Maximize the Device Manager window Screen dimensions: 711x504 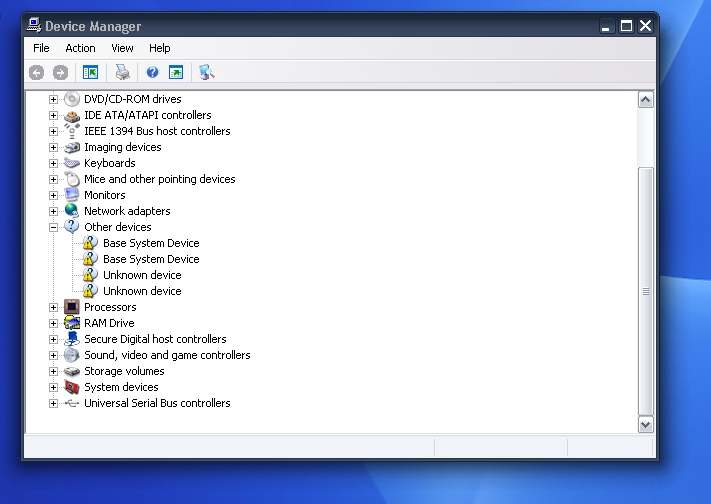pos(626,26)
